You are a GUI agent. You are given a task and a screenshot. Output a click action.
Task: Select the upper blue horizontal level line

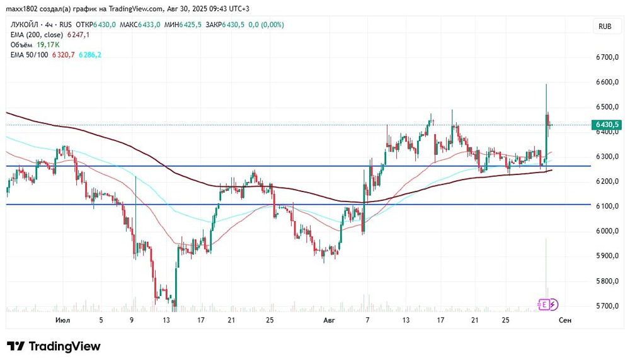298,166
